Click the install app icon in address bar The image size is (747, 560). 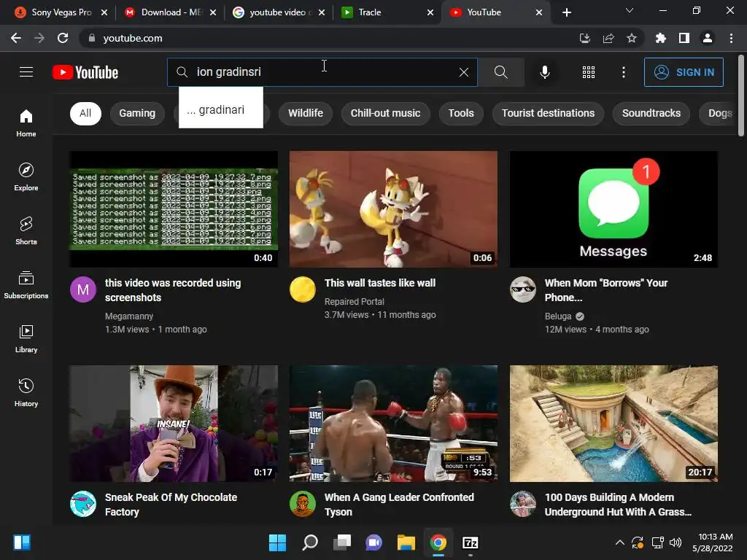[x=584, y=38]
